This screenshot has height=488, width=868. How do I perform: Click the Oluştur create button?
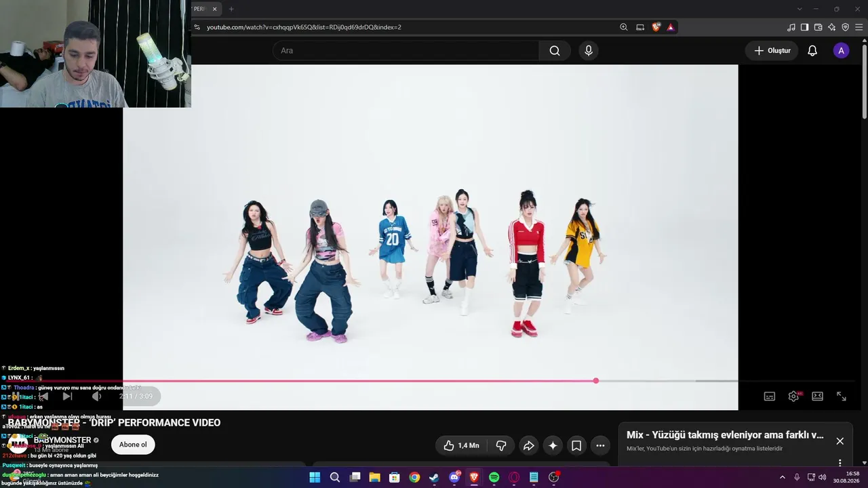[772, 51]
